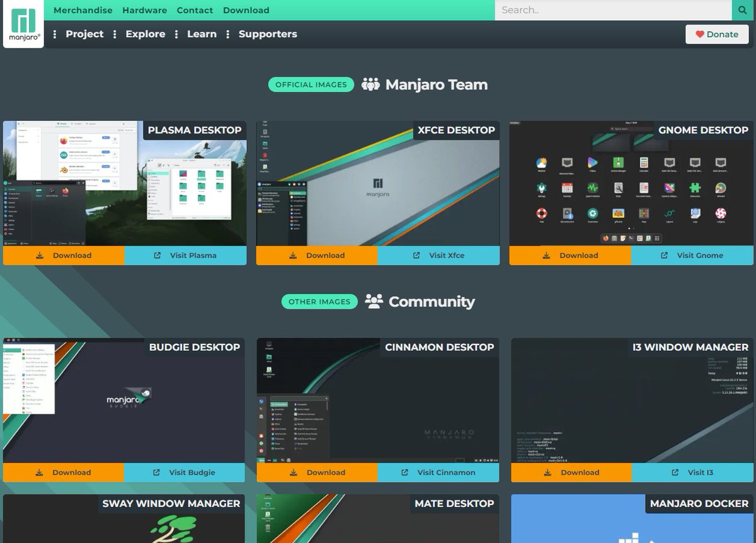Viewport: 756px width, 543px height.
Task: Download the XFCE Desktop image
Action: [x=317, y=256]
